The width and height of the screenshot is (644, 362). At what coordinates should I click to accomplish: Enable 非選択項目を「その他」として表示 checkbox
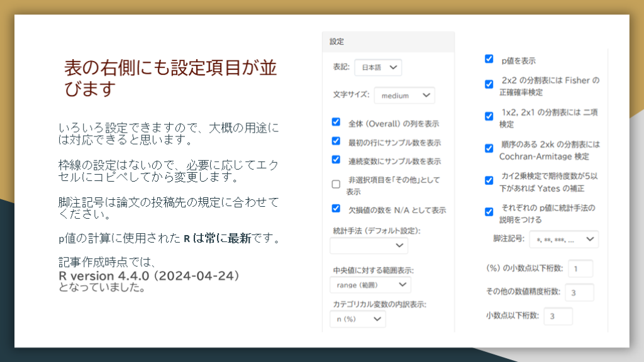(336, 184)
